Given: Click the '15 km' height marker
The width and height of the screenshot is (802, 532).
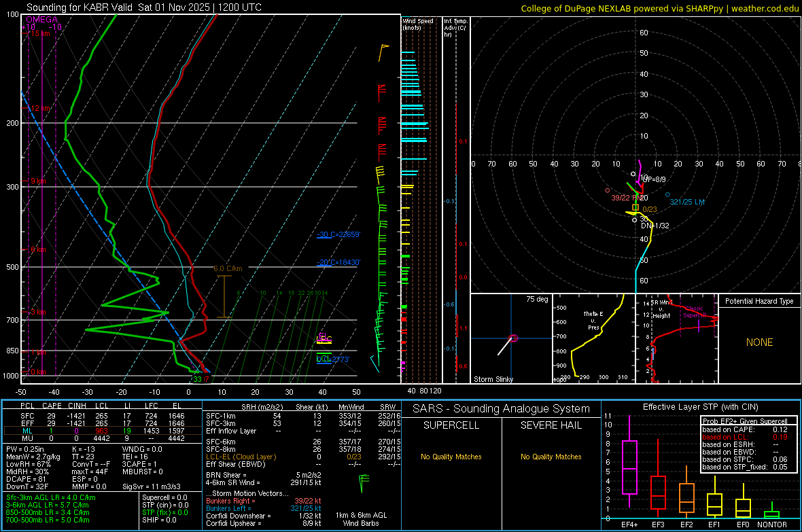Looking at the screenshot, I should coord(40,33).
